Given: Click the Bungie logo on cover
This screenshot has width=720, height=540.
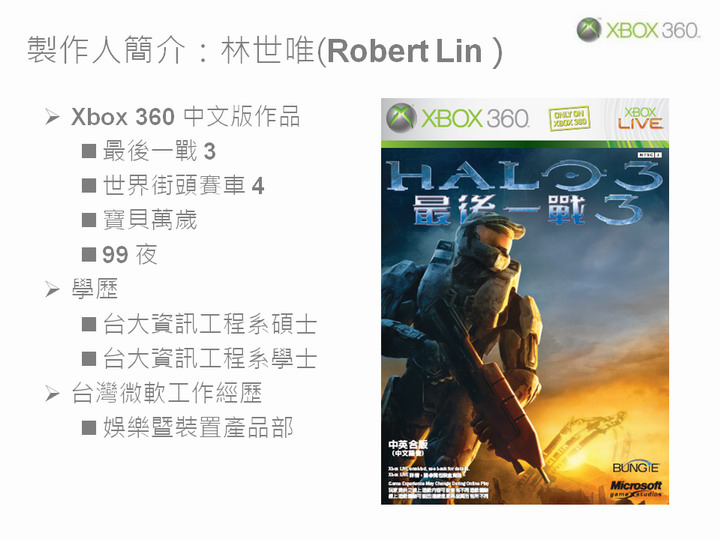Looking at the screenshot, I should pos(636,467).
